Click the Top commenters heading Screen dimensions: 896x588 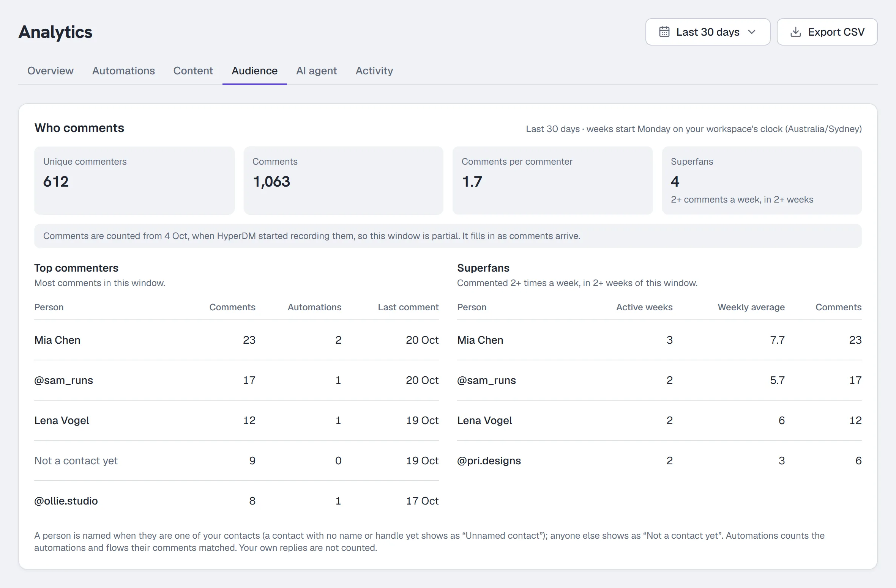click(x=76, y=268)
